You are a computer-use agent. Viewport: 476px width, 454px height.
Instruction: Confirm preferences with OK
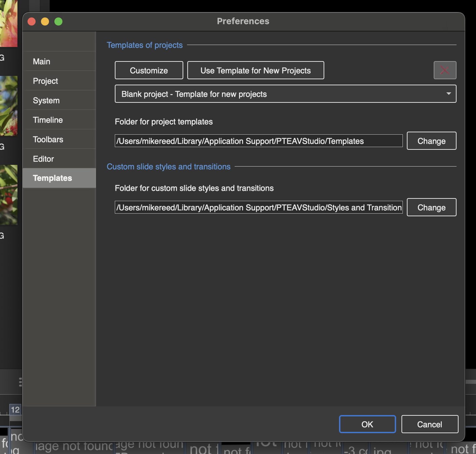367,424
